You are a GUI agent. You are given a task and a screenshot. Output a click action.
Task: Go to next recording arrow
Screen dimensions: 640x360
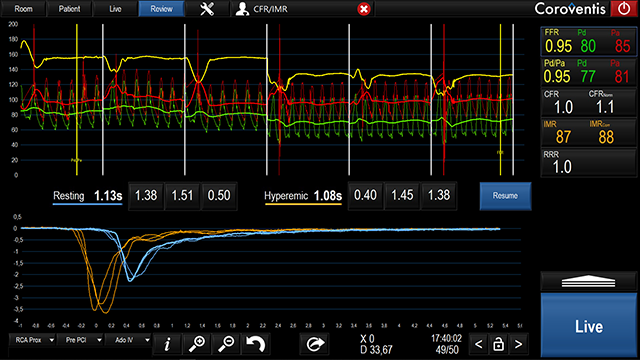pos(518,344)
